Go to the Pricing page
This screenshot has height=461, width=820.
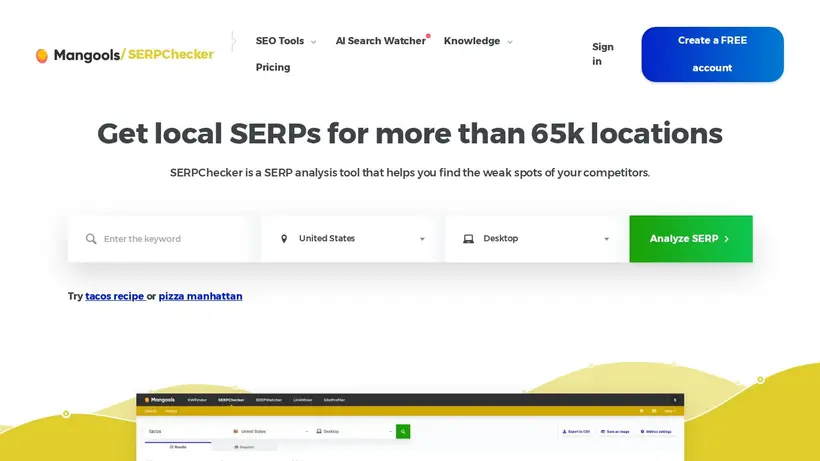[x=273, y=67]
